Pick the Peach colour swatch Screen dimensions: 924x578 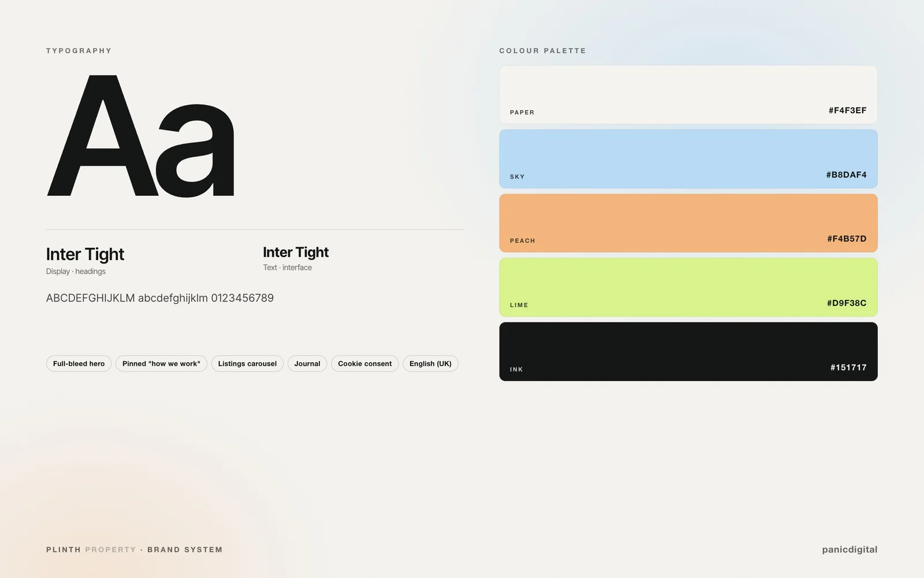688,223
